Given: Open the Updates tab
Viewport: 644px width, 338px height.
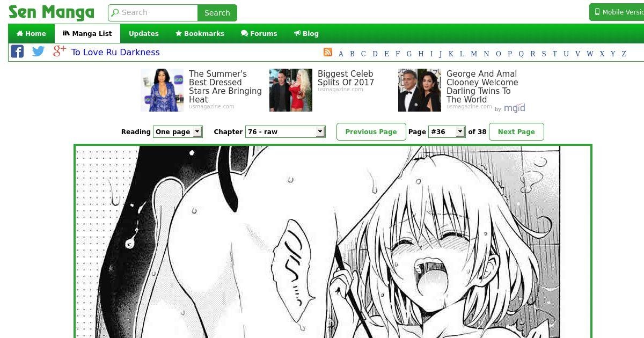Looking at the screenshot, I should point(144,33).
